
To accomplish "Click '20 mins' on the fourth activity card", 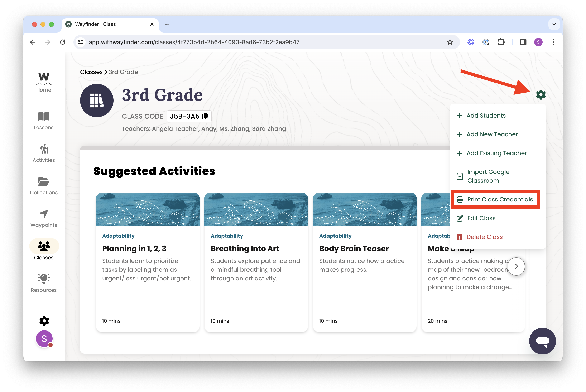I will 437,321.
